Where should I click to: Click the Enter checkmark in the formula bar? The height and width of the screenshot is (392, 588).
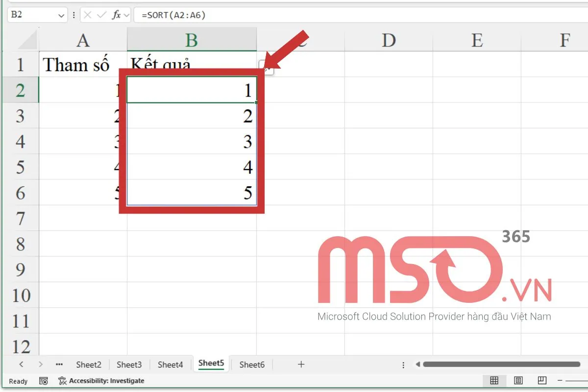click(x=101, y=15)
